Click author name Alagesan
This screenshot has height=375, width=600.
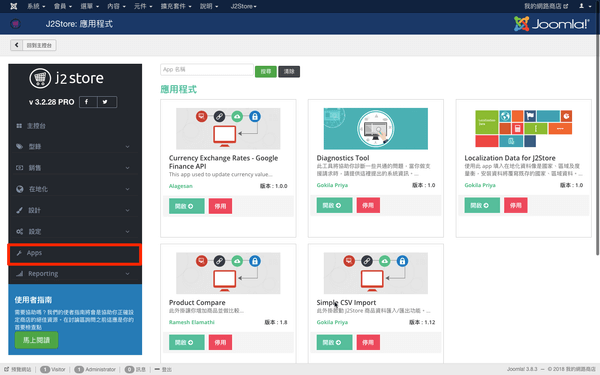[x=181, y=186]
